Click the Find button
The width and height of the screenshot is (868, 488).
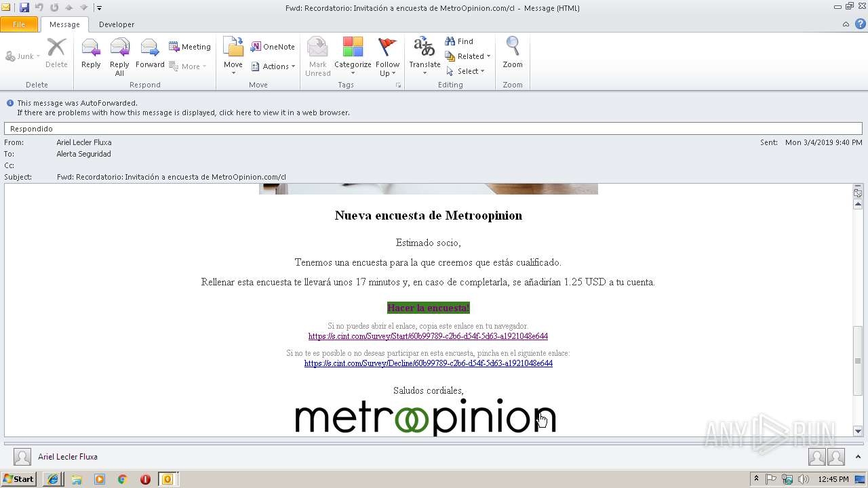pyautogui.click(x=459, y=41)
